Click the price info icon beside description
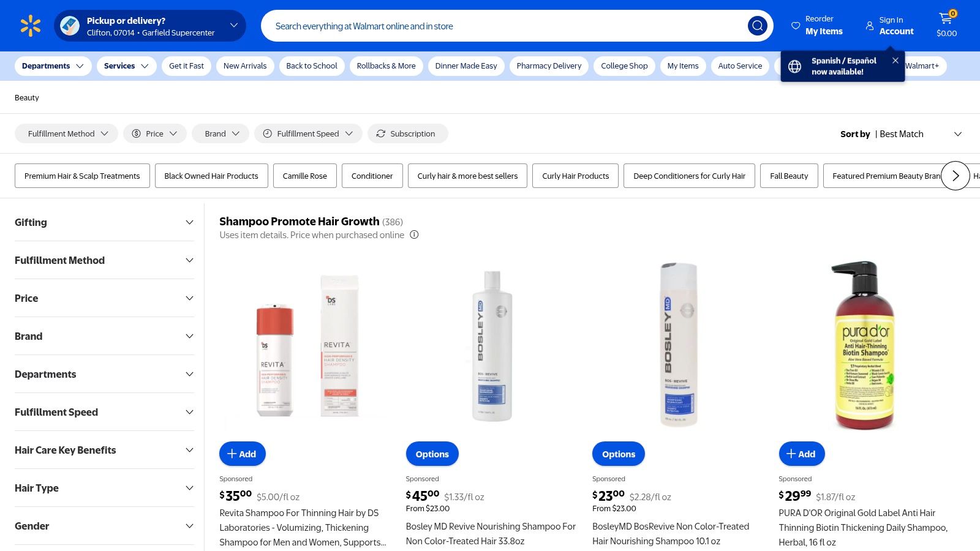This screenshot has height=551, width=980. pos(414,235)
